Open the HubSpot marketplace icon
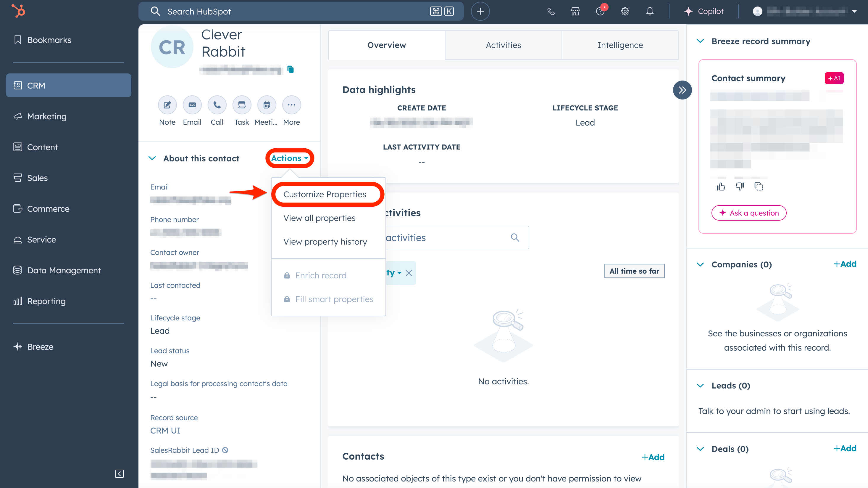The image size is (868, 488). pyautogui.click(x=575, y=12)
